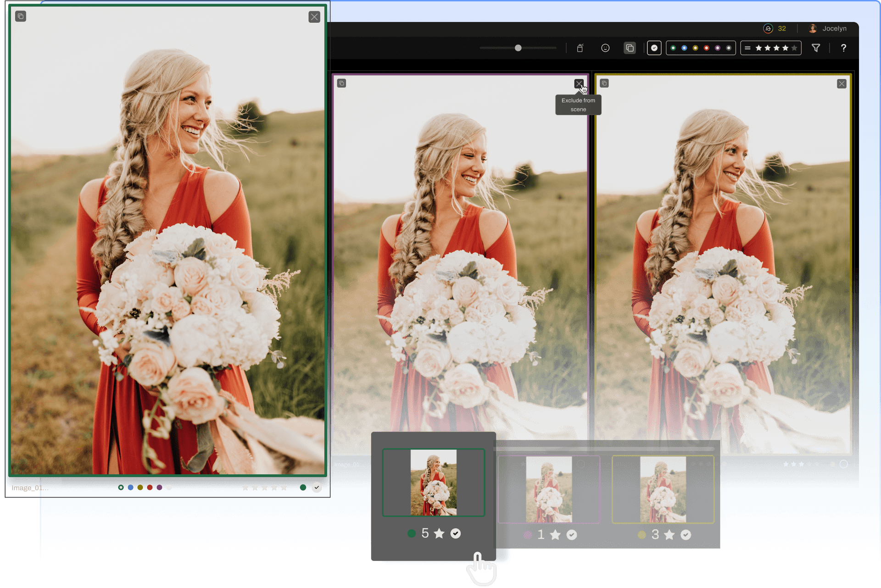This screenshot has width=881, height=588.
Task: Toggle the selected checkmark filter in toolbar
Action: [654, 48]
